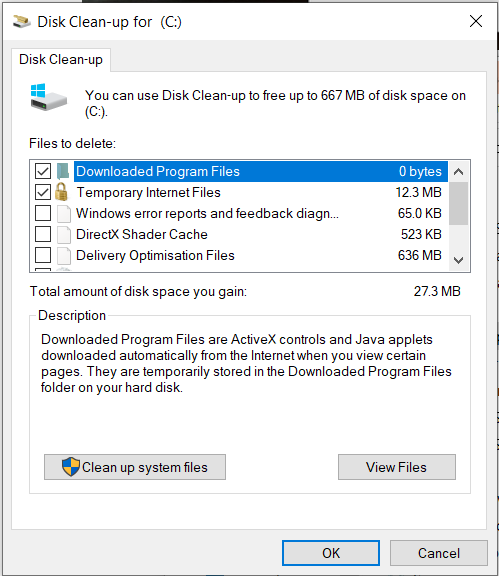This screenshot has height=576, width=499.
Task: Click the Delivery Optimisation Files page icon
Action: pos(64,256)
